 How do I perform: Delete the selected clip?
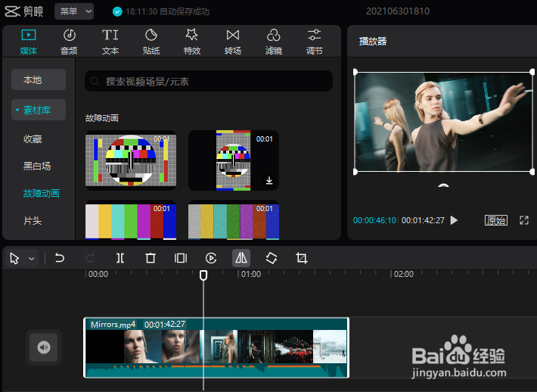pos(151,258)
